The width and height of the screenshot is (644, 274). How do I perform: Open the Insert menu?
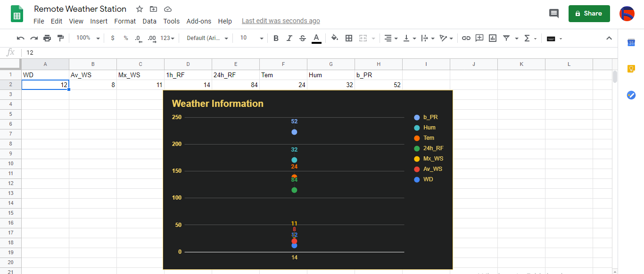click(x=99, y=21)
